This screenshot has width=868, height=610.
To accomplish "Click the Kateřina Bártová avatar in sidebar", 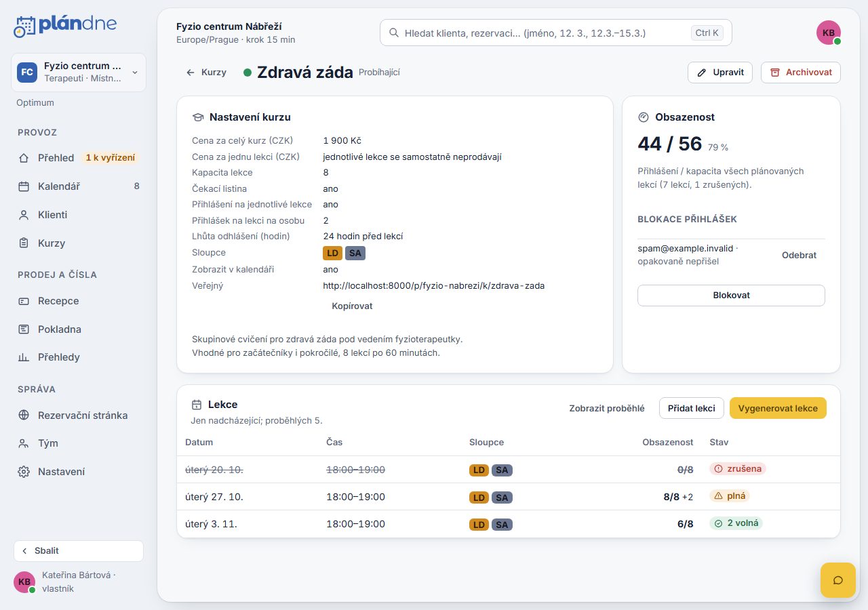I will 24,582.
